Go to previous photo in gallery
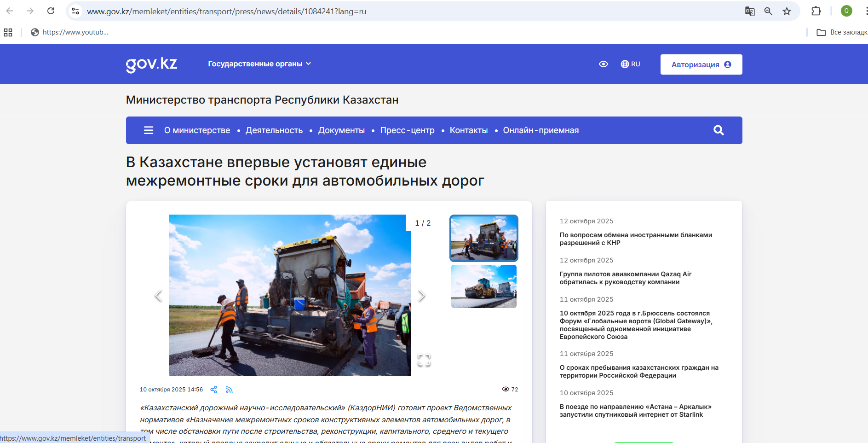The height and width of the screenshot is (443, 868). 158,296
